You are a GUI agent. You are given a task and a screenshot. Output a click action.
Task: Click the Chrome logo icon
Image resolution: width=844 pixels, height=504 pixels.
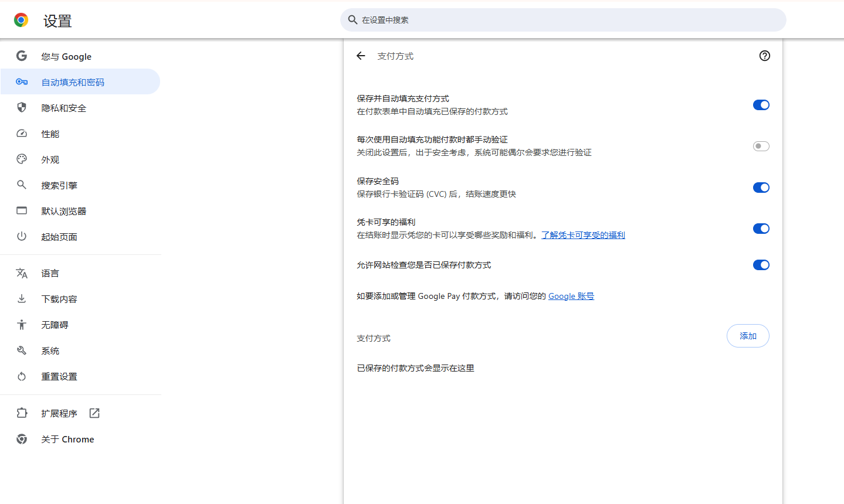click(21, 21)
